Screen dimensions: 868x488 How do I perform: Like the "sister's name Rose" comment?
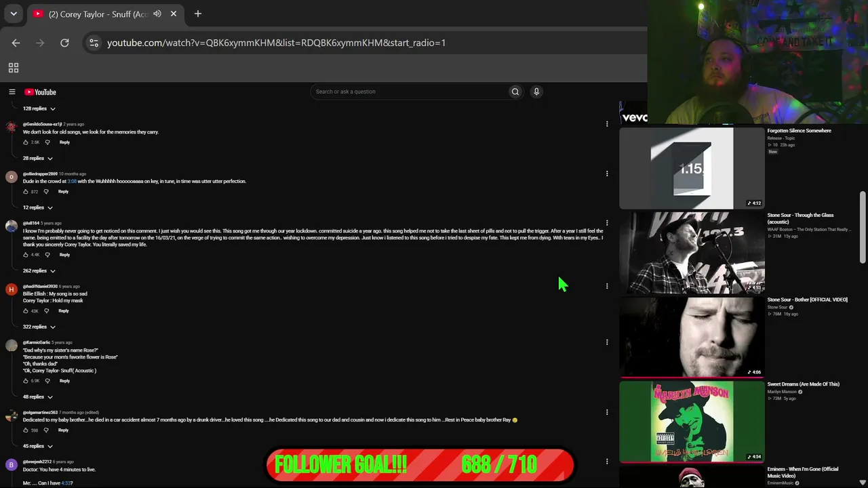(26, 381)
